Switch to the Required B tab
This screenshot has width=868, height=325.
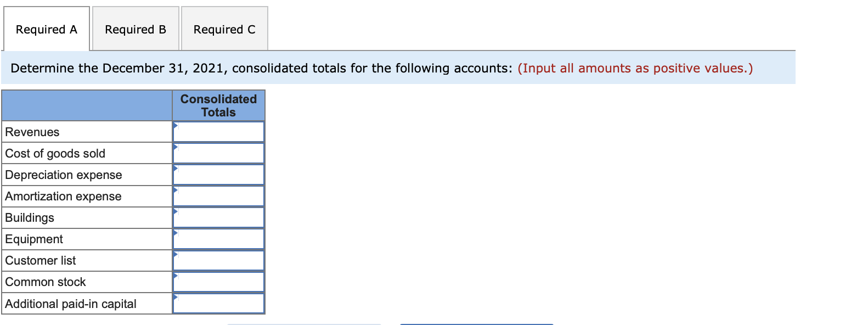pos(135,29)
